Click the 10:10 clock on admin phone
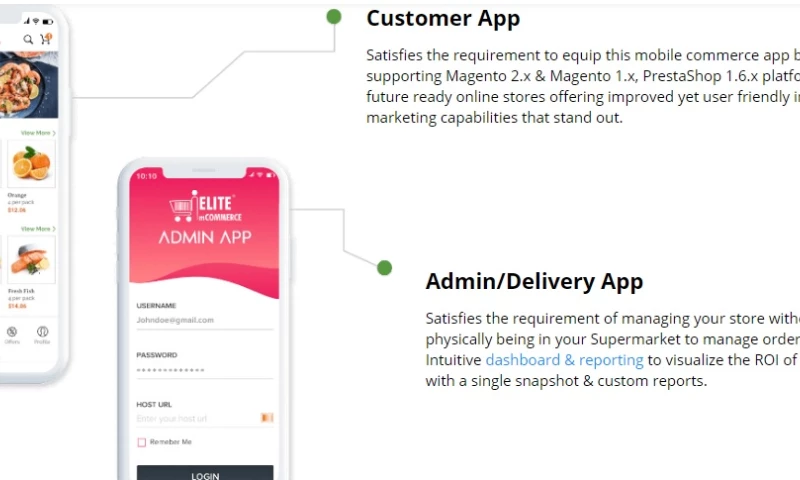 point(146,176)
